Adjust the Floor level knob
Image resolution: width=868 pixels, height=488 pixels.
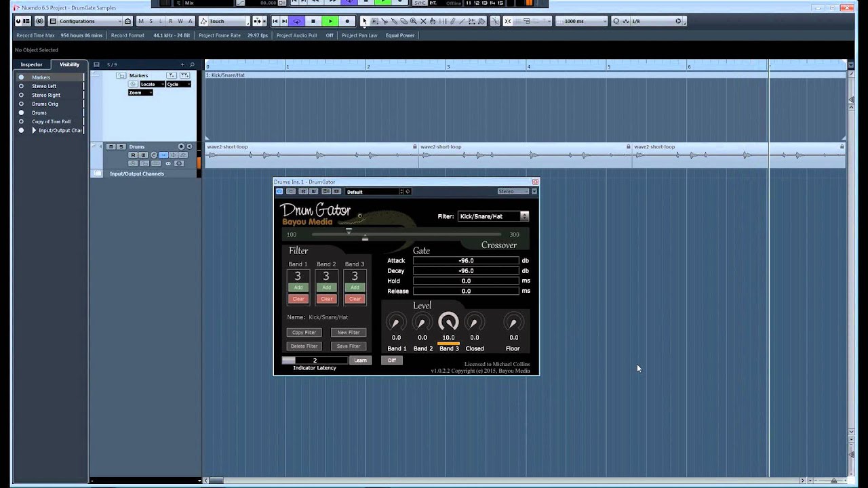click(513, 323)
